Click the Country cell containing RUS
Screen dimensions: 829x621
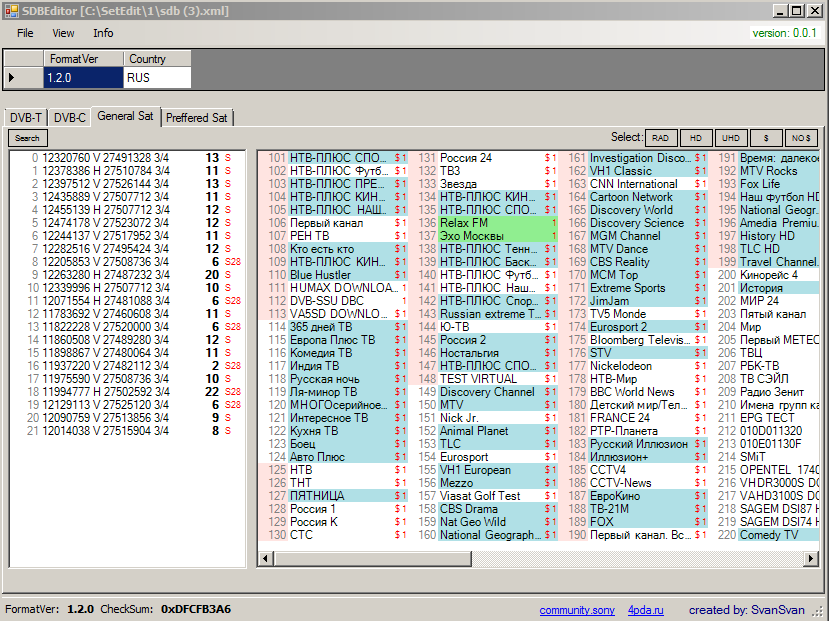click(157, 77)
